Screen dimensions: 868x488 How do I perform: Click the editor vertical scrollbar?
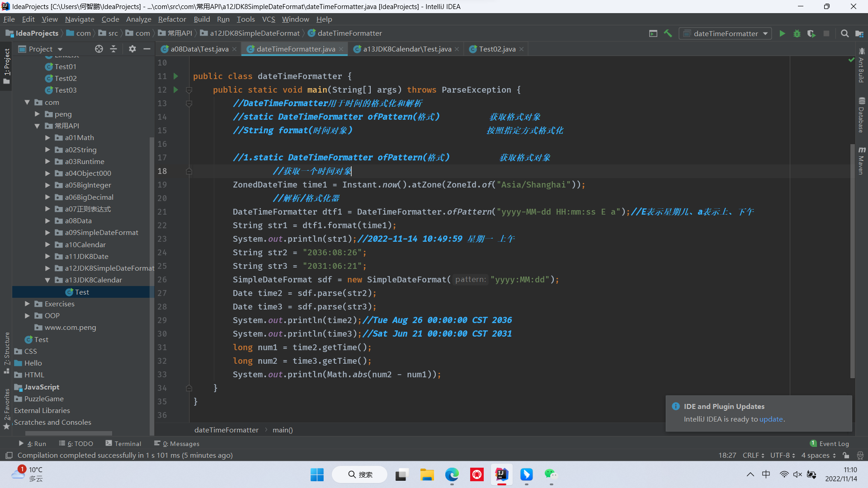tap(852, 261)
